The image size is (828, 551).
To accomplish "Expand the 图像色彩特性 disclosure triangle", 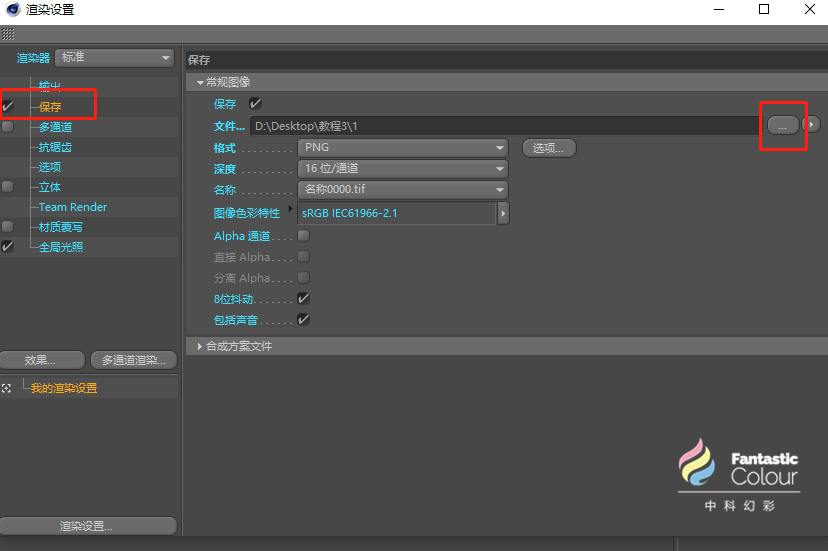I will point(290,209).
